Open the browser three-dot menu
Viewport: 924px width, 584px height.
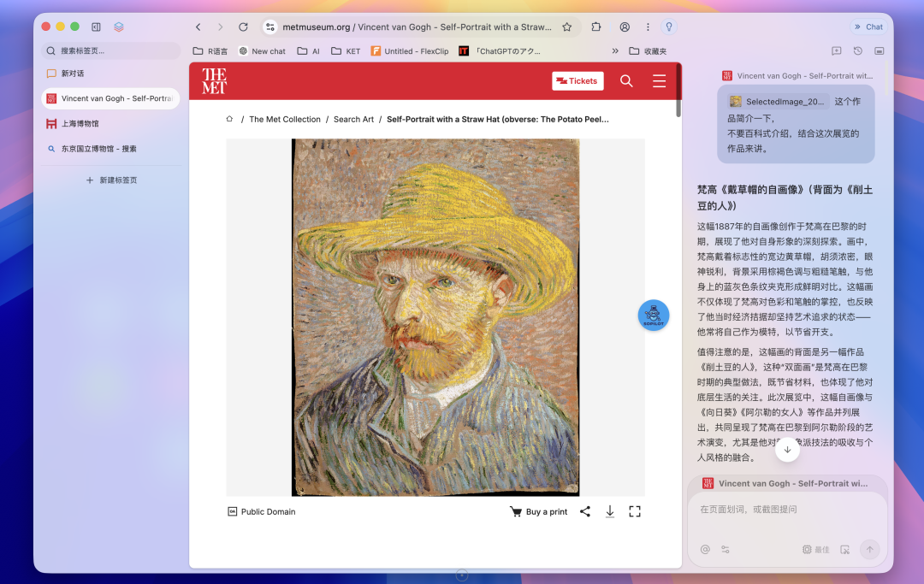click(x=648, y=27)
